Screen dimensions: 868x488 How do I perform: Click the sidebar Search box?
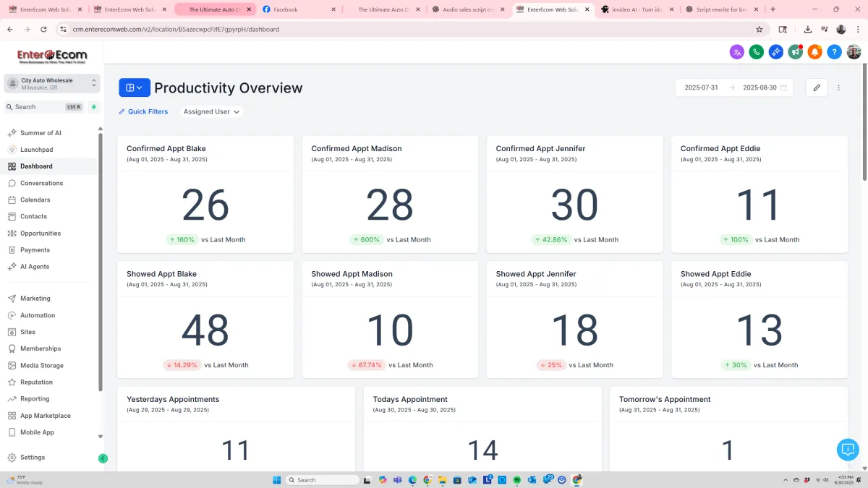tap(44, 107)
